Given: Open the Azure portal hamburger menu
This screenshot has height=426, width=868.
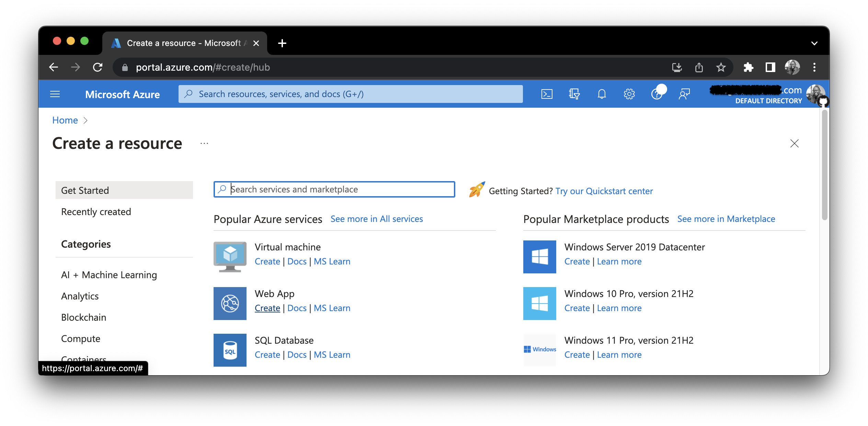Looking at the screenshot, I should click(x=55, y=94).
